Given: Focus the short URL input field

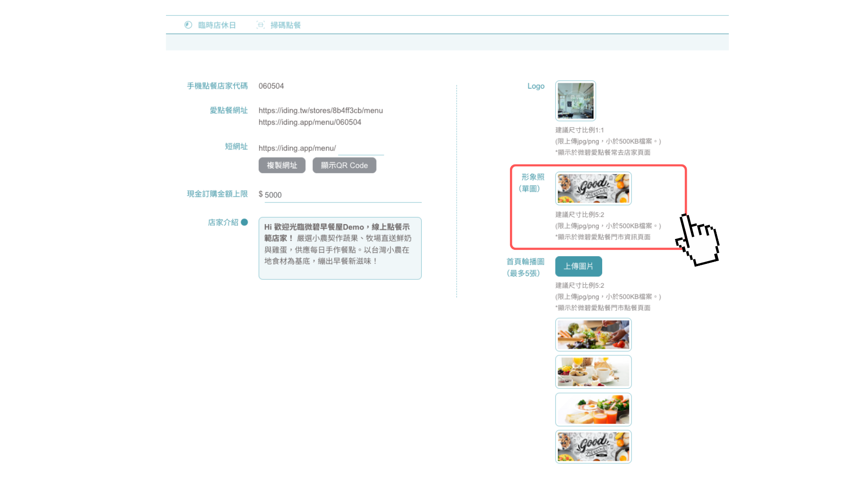Looking at the screenshot, I should 361,149.
